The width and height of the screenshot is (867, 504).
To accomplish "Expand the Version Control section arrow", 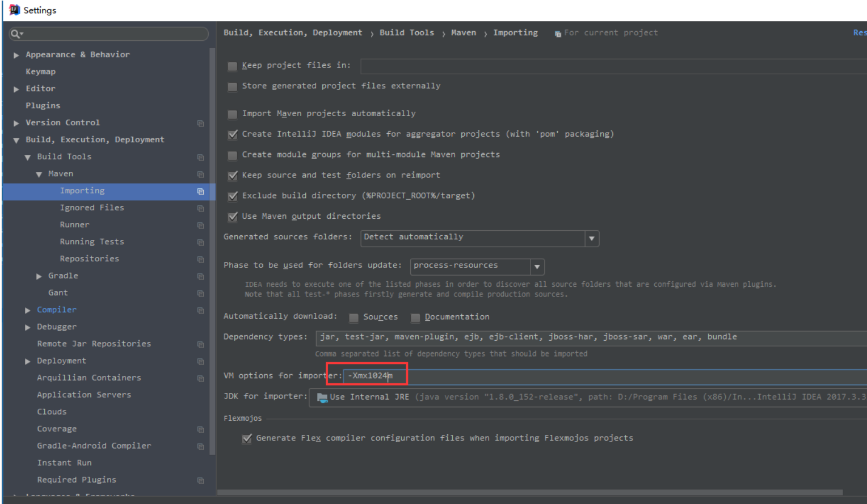I will [16, 123].
